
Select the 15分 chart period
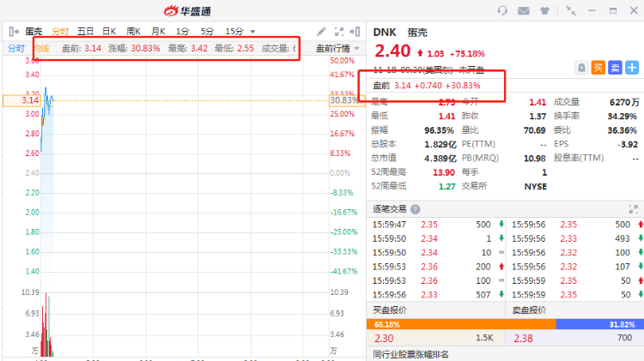pyautogui.click(x=234, y=32)
